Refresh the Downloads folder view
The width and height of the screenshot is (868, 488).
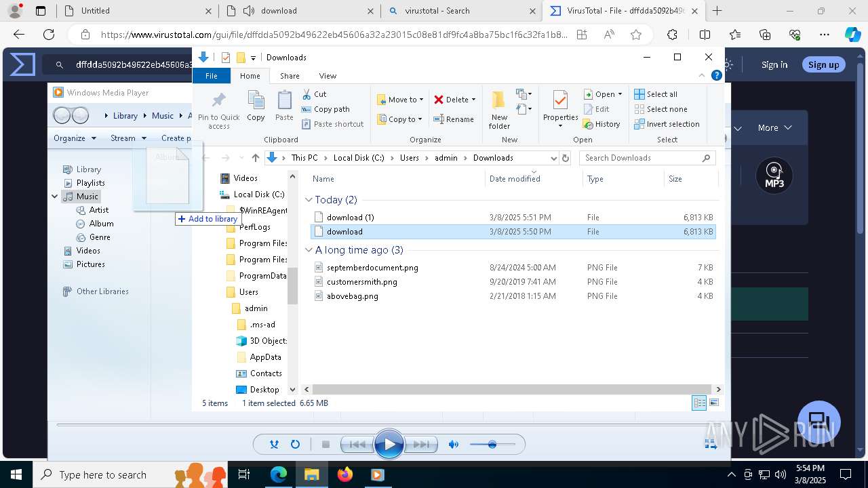[566, 158]
